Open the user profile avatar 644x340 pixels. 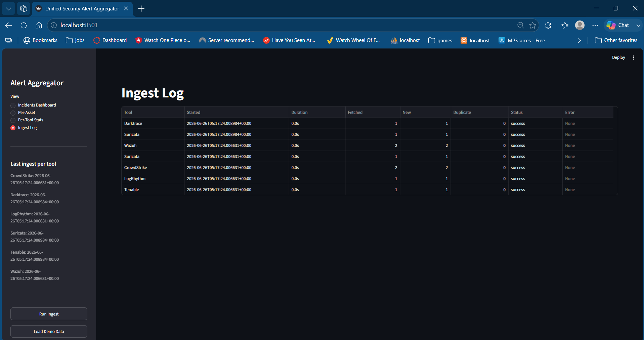pos(580,25)
